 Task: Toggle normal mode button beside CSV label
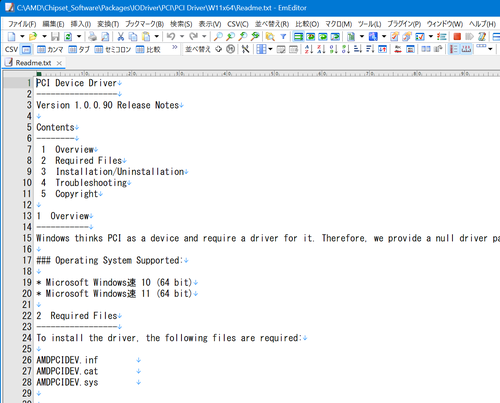click(26, 50)
